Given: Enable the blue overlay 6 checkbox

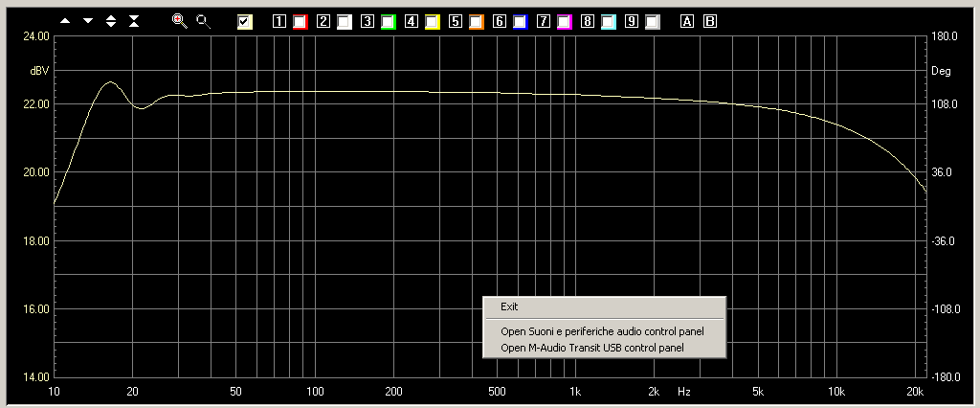Looking at the screenshot, I should (520, 21).
